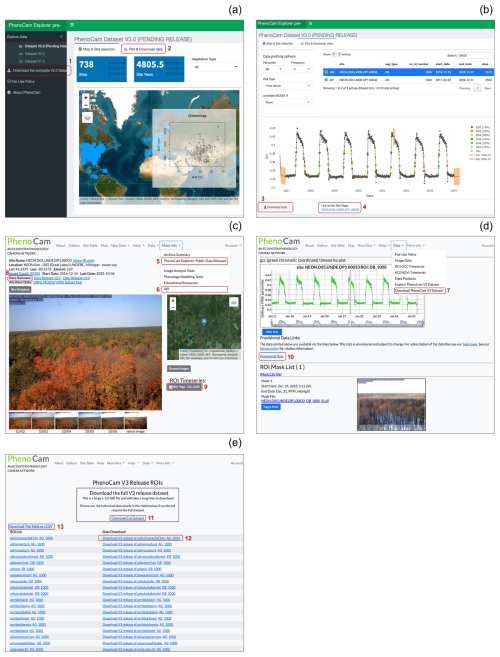Click the Toggle Mask button in panel (d)
The height and width of the screenshot is (657, 500).
tap(271, 407)
